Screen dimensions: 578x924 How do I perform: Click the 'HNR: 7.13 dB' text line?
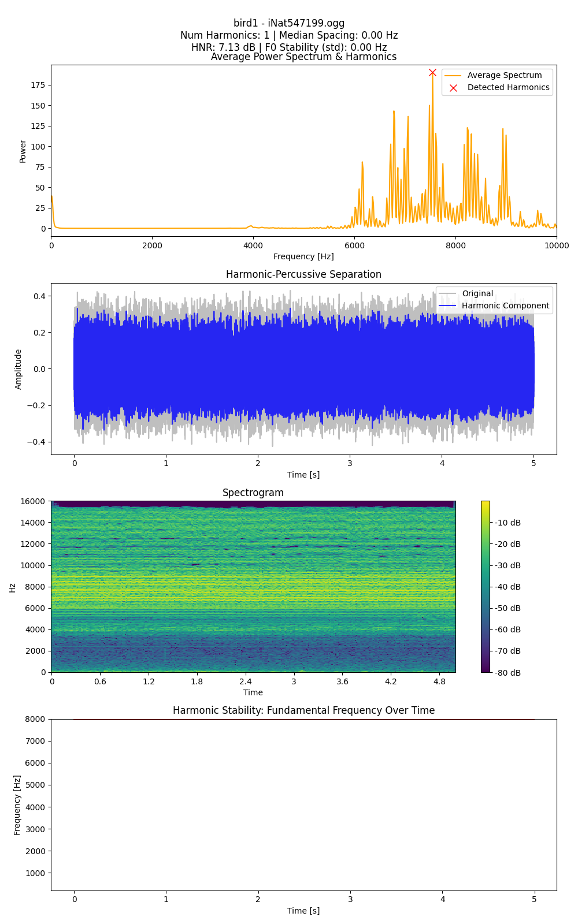tap(289, 47)
